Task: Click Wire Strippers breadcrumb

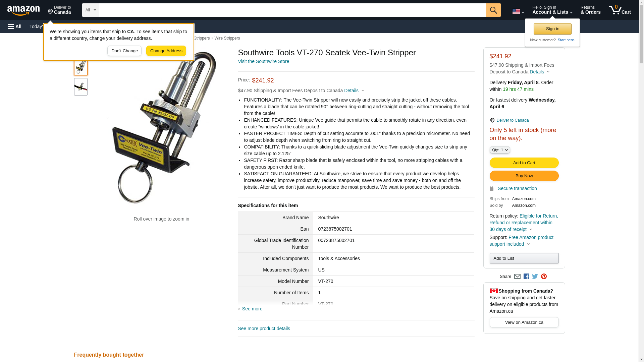Action: [227, 38]
